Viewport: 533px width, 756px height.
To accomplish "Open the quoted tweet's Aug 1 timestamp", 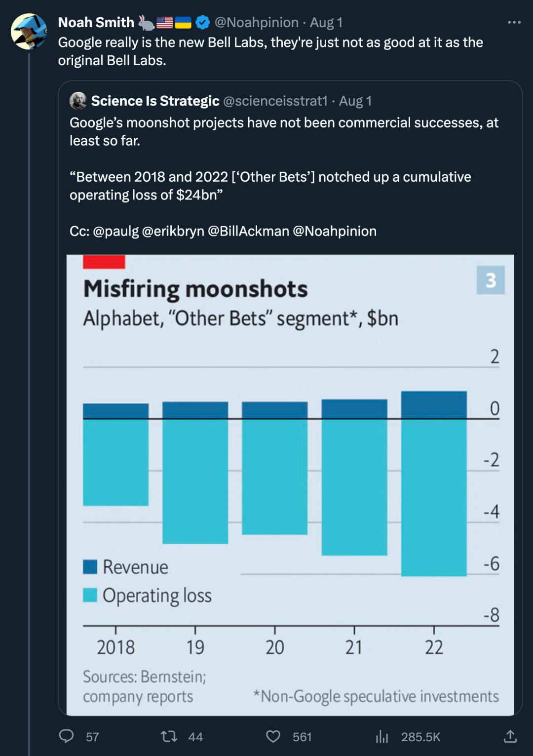I will 355,101.
